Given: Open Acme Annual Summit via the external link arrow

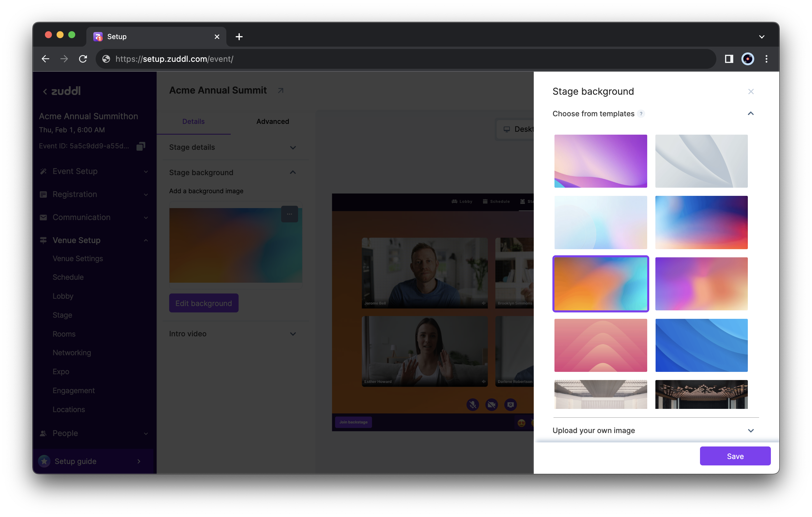Looking at the screenshot, I should click(280, 90).
